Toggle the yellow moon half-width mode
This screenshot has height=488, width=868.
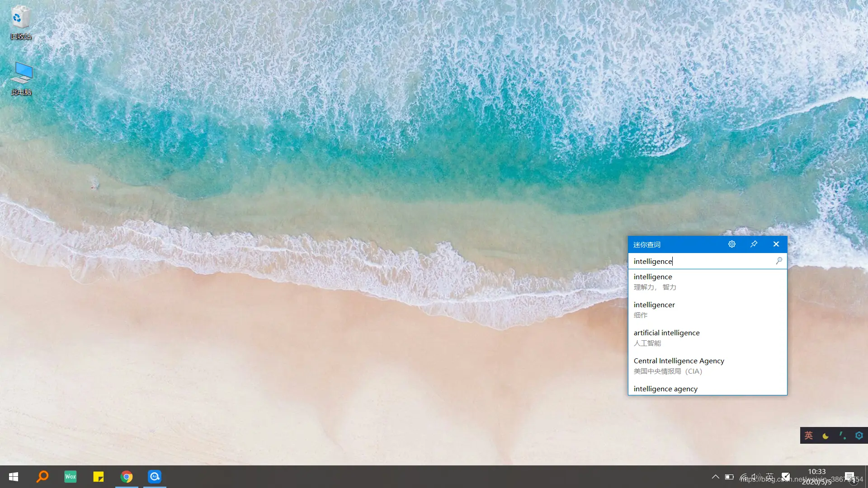(826, 436)
